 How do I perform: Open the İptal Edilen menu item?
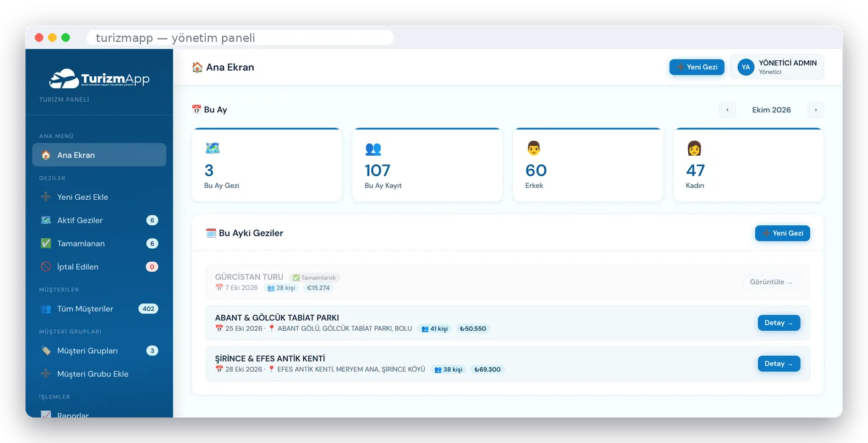[x=99, y=267]
